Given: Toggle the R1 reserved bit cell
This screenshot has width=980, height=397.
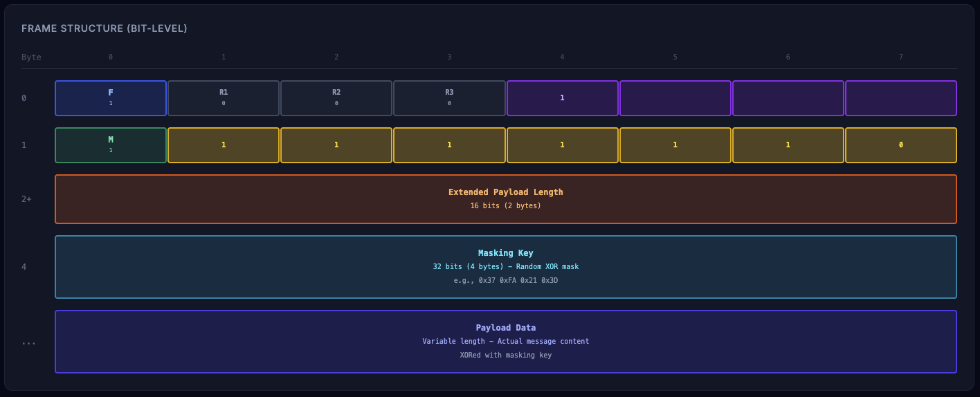Looking at the screenshot, I should click(224, 98).
